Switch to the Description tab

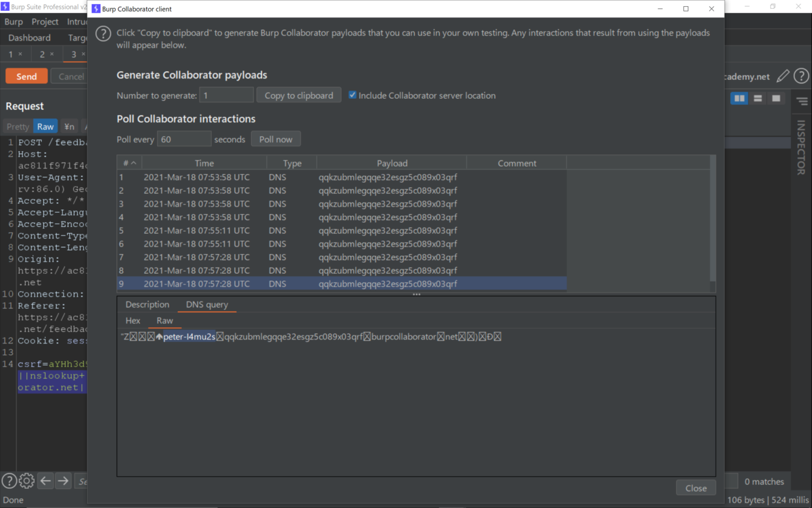click(147, 304)
